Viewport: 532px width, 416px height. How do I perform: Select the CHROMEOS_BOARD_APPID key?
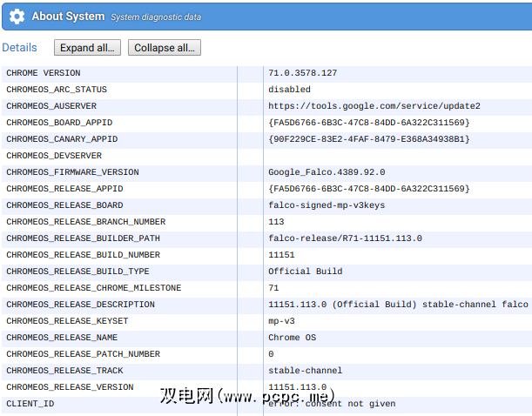pyautogui.click(x=59, y=123)
